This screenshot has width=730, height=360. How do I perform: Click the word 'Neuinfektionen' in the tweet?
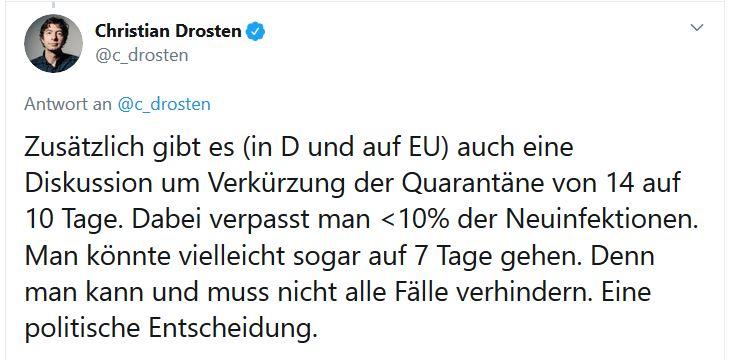[604, 220]
